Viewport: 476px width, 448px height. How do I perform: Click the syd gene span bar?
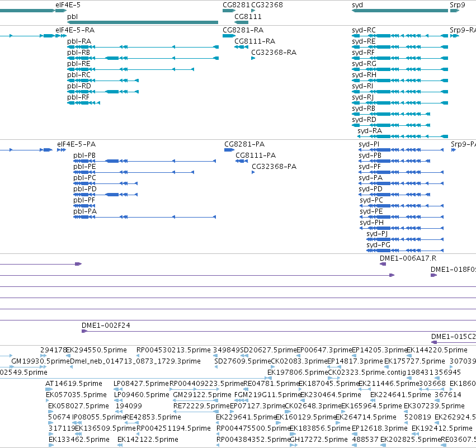400,11
